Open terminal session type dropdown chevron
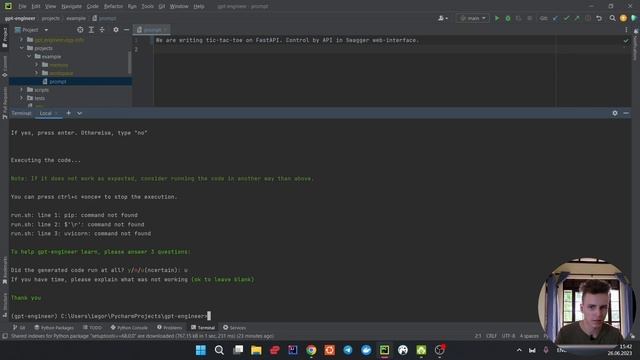This screenshot has height=360, width=640. [x=79, y=113]
